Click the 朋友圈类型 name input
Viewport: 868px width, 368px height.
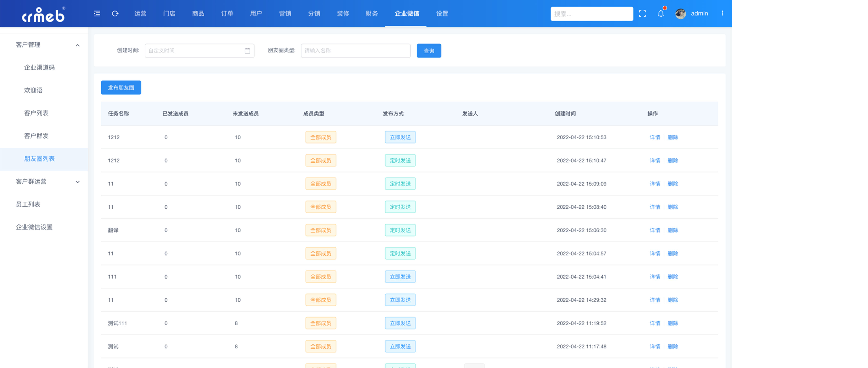click(x=356, y=50)
